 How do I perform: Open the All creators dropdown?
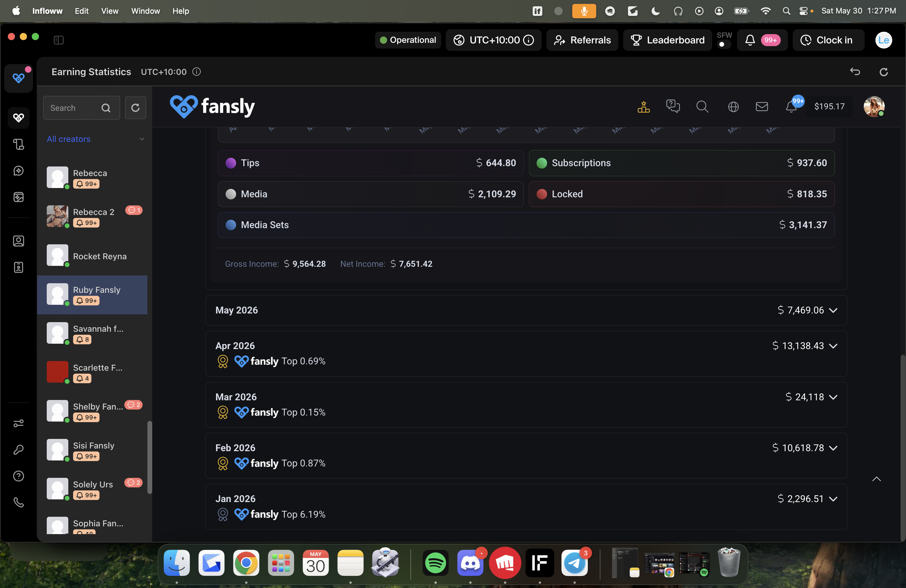(95, 139)
